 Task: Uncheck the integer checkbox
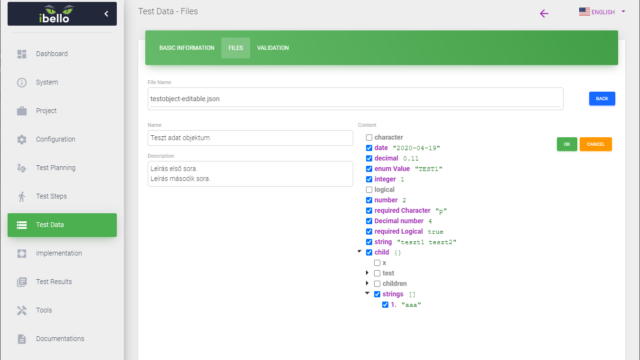tap(369, 179)
